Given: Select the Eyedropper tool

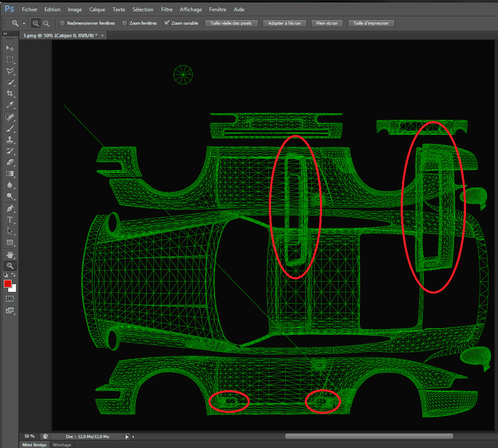Looking at the screenshot, I should [10, 105].
